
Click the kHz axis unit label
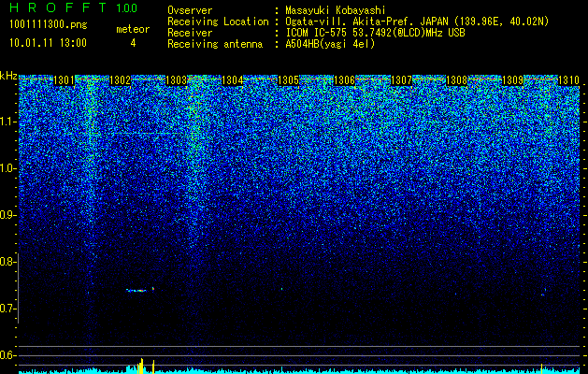click(x=8, y=76)
